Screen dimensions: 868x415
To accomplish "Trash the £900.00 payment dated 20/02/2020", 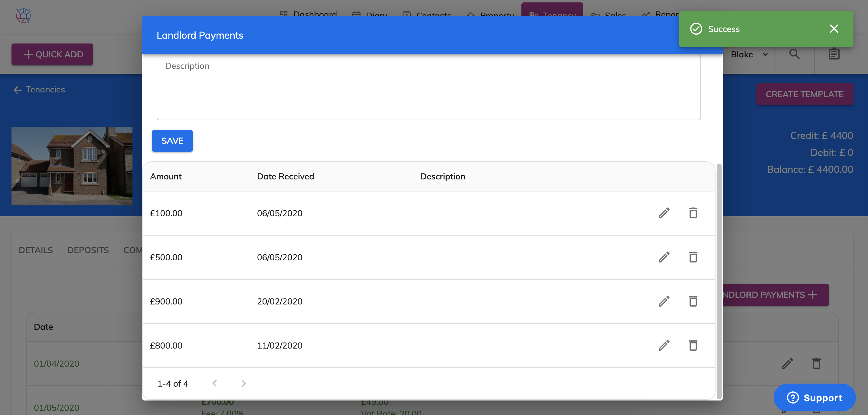I will click(x=693, y=301).
